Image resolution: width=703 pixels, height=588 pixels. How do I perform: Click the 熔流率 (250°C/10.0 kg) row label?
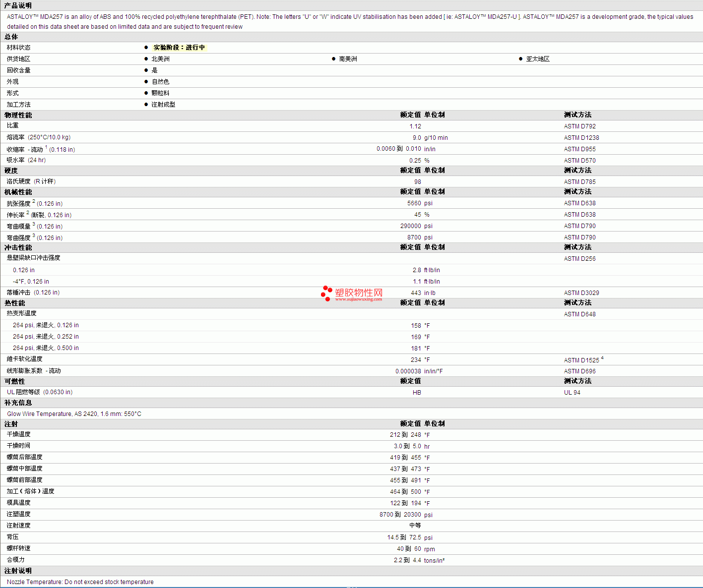39,137
